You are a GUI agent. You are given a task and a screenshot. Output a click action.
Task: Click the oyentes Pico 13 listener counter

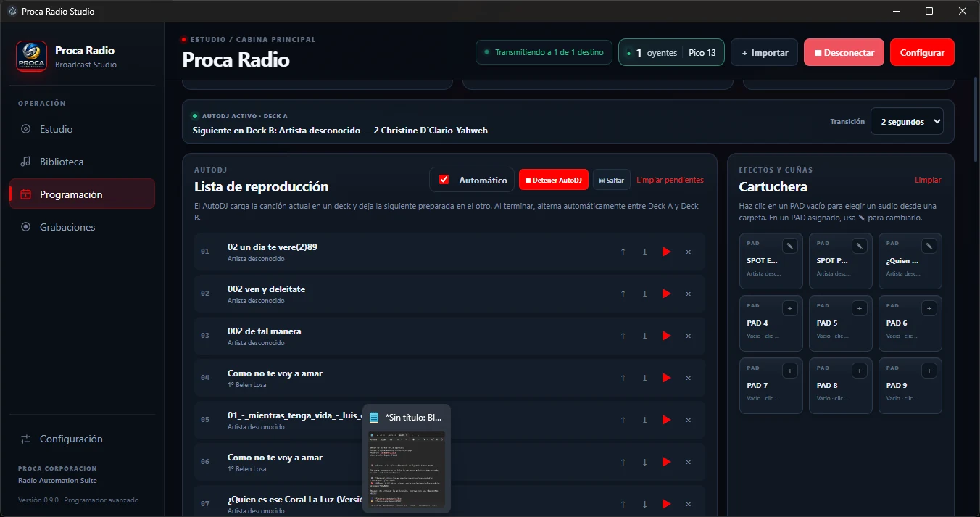coord(671,53)
